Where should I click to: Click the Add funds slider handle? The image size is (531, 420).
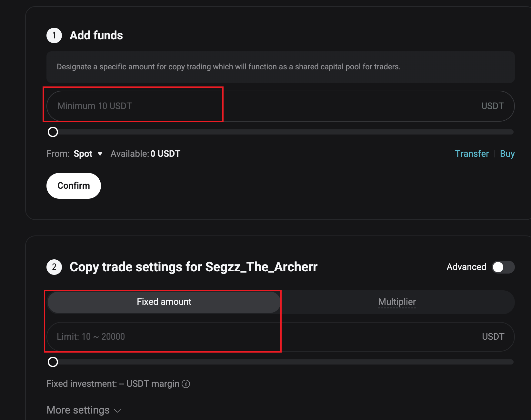pyautogui.click(x=53, y=132)
